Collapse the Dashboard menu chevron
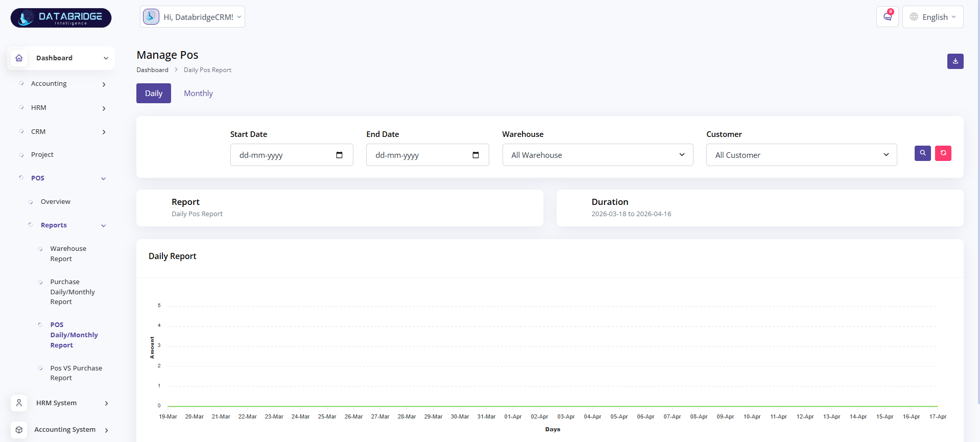 point(106,58)
